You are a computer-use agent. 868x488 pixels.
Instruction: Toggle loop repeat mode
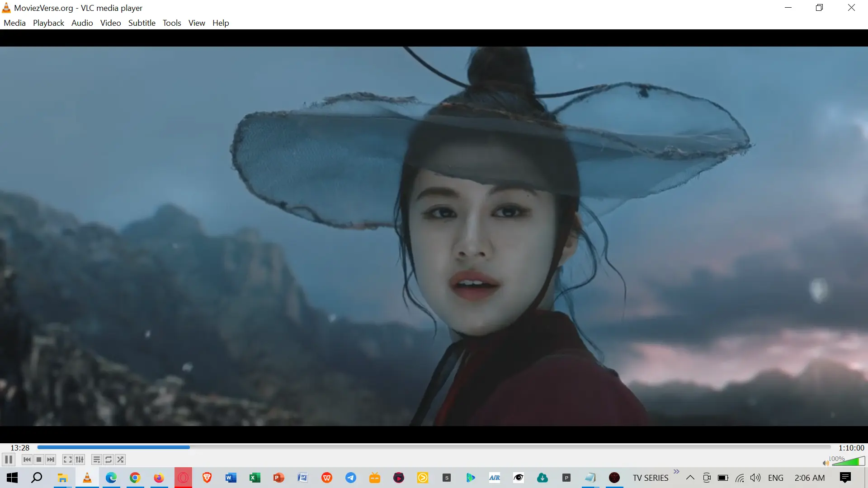[108, 460]
